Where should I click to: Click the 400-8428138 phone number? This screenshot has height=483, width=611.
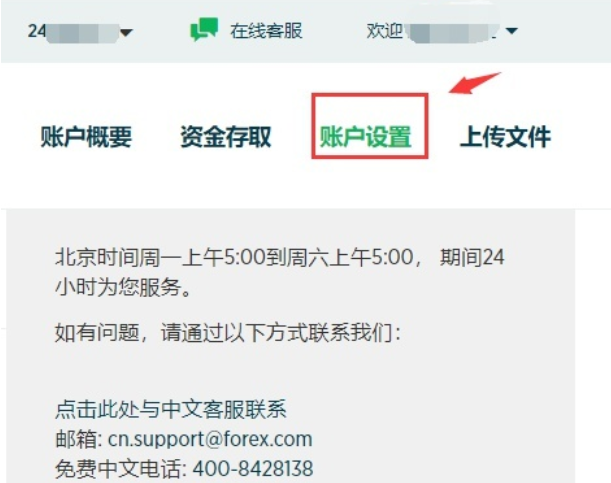tap(253, 468)
